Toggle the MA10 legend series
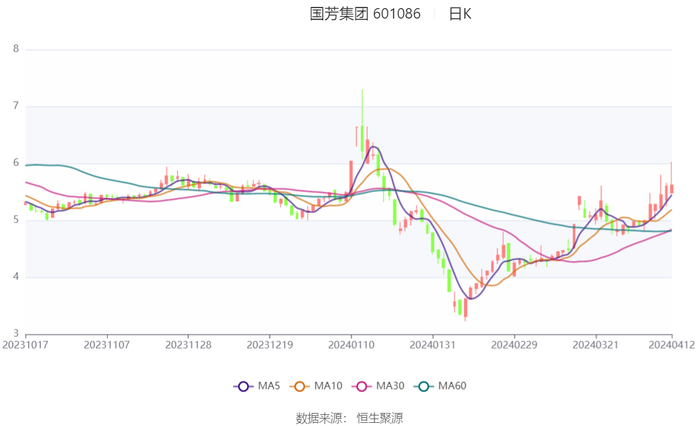Screen dimensions: 700x426 (316, 386)
